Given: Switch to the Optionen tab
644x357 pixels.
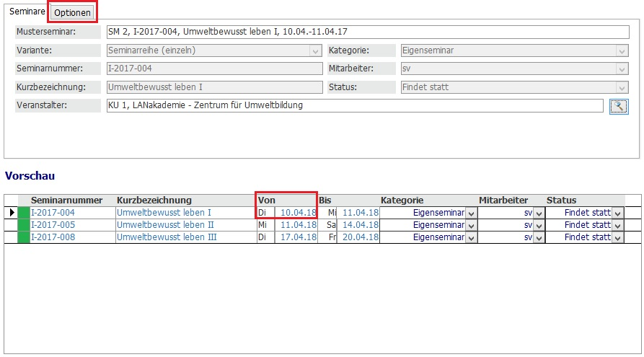Looking at the screenshot, I should [73, 13].
